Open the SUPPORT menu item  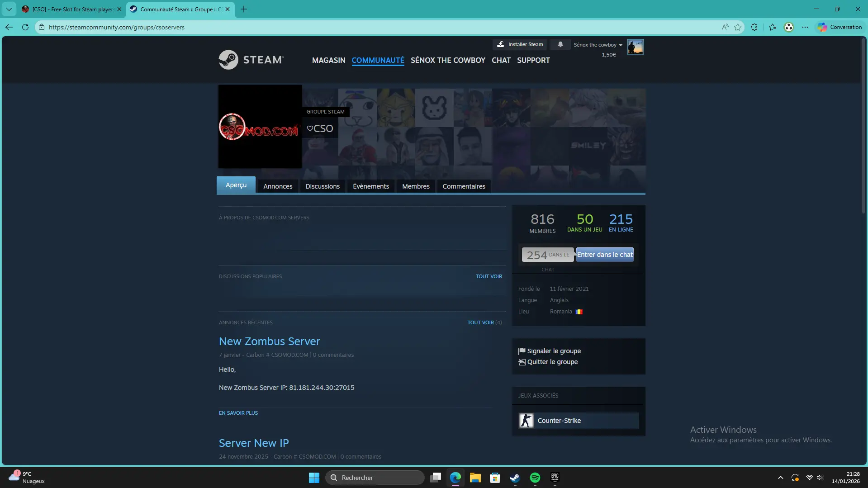(533, 60)
